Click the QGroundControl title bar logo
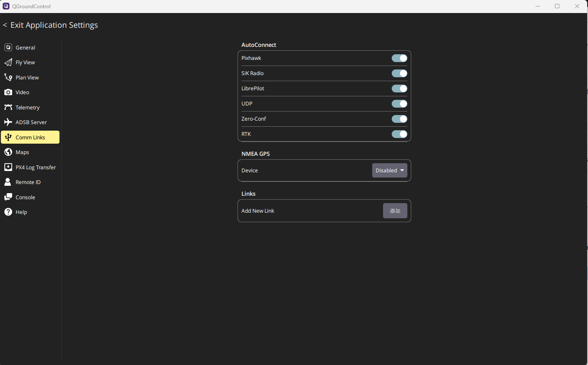Image resolution: width=588 pixels, height=365 pixels. 6,6
